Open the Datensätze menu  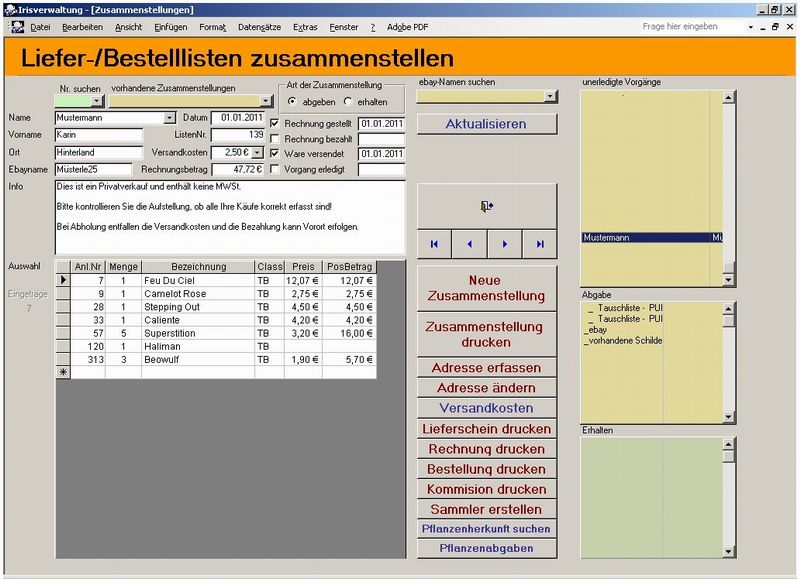click(x=259, y=27)
